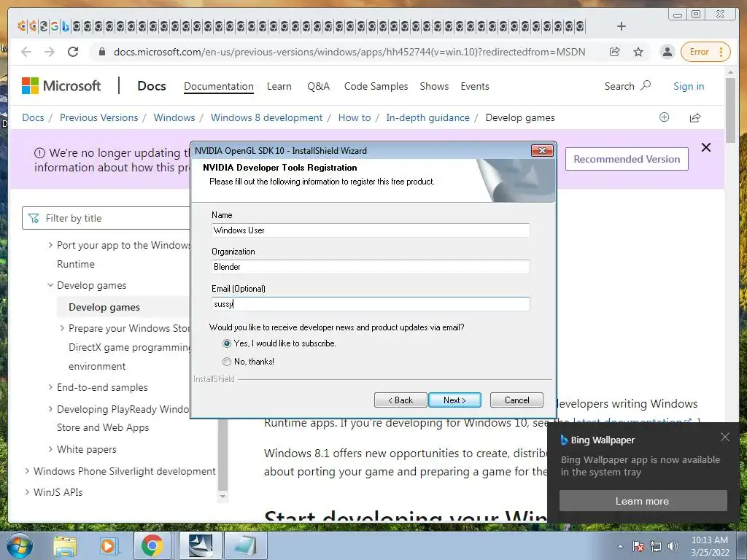
Task: Open Windows Explorer from taskbar
Action: coord(64,545)
